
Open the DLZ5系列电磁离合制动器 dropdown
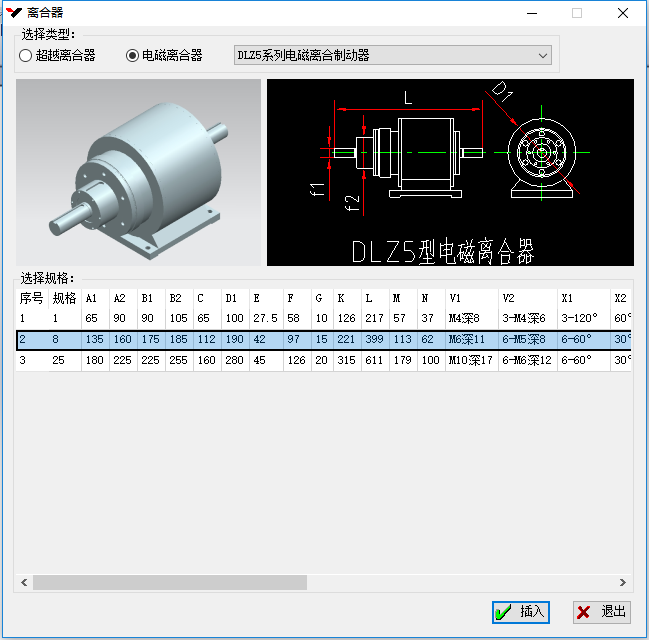(x=393, y=56)
